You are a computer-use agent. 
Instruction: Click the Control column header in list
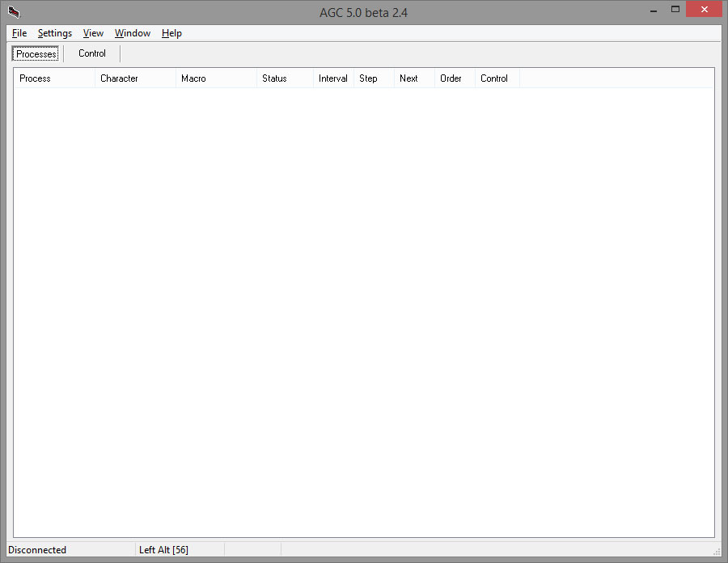pos(497,78)
